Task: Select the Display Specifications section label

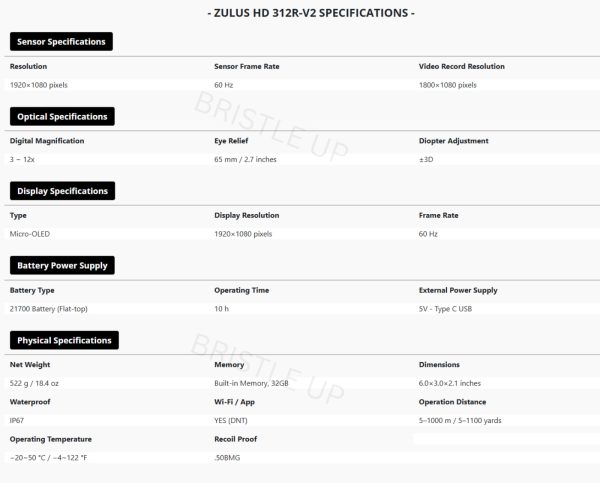Action: (62, 191)
